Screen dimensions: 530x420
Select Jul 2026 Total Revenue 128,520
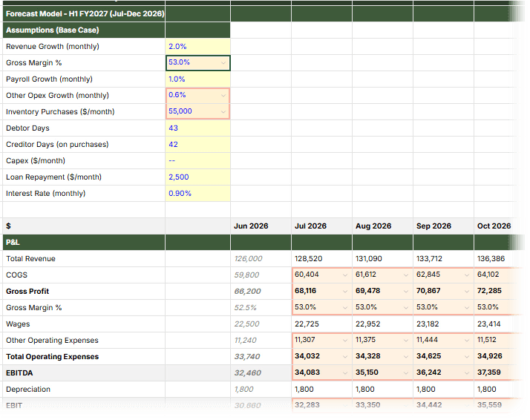tap(321, 259)
